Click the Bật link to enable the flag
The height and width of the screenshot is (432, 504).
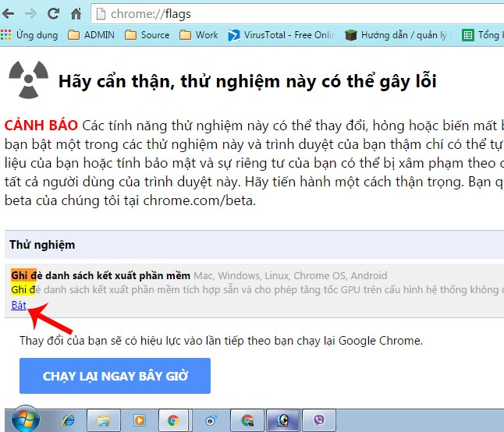point(19,305)
